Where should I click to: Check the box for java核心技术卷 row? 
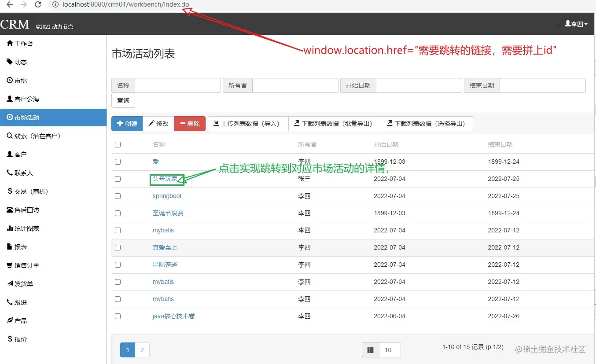118,316
